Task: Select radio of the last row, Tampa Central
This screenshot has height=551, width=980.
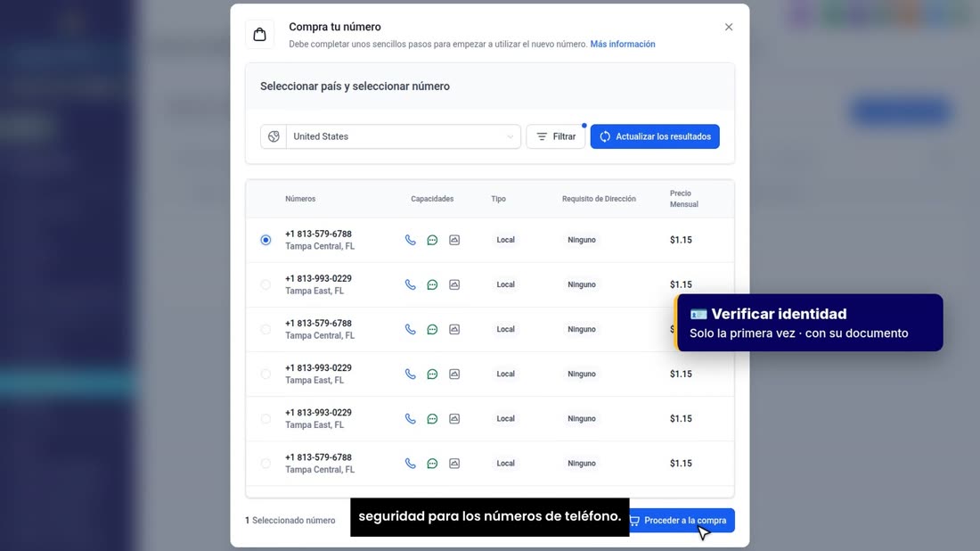Action: pos(265,464)
